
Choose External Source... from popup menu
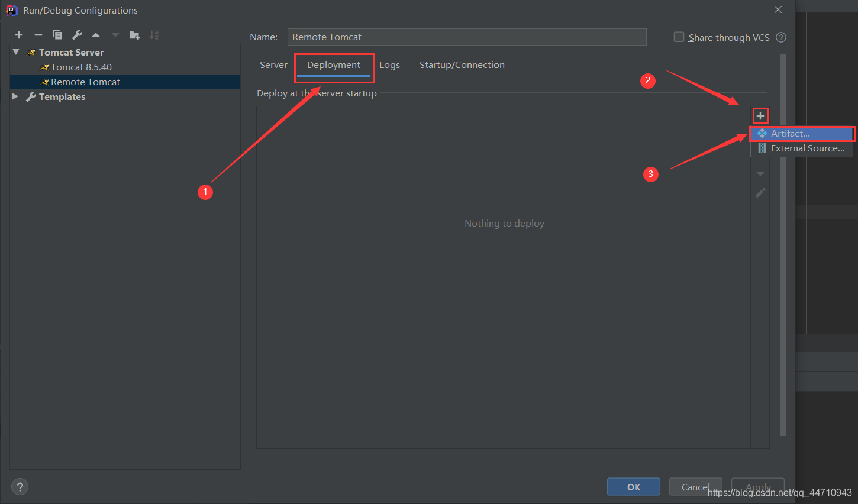click(x=802, y=148)
